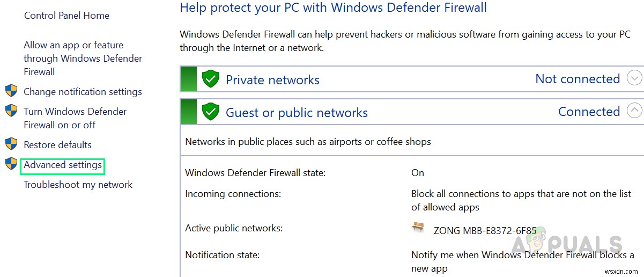This screenshot has width=644, height=277.
Task: Open Turn Windows Defender Firewall on or off
Action: point(75,118)
